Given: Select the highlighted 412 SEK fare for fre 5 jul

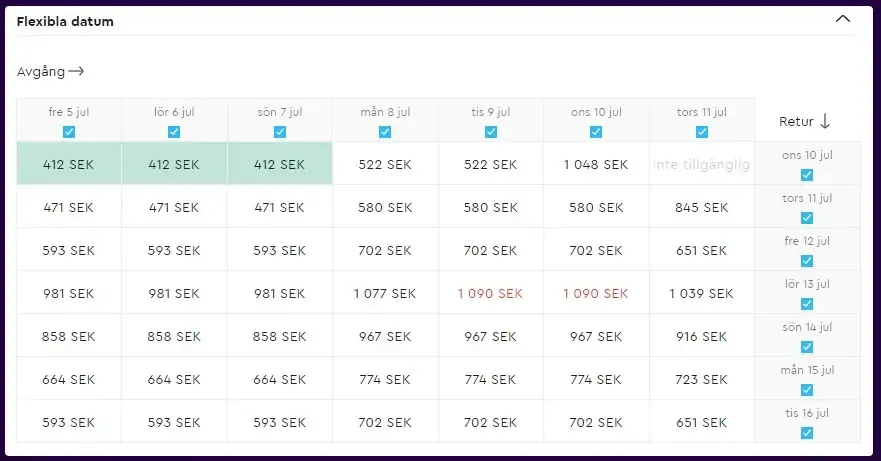Looking at the screenshot, I should pos(69,164).
